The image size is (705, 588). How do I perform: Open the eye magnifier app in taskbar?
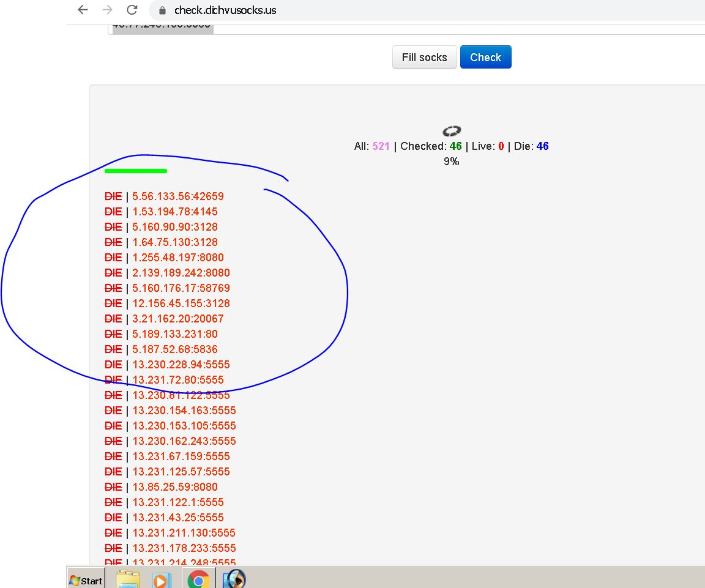[x=234, y=579]
